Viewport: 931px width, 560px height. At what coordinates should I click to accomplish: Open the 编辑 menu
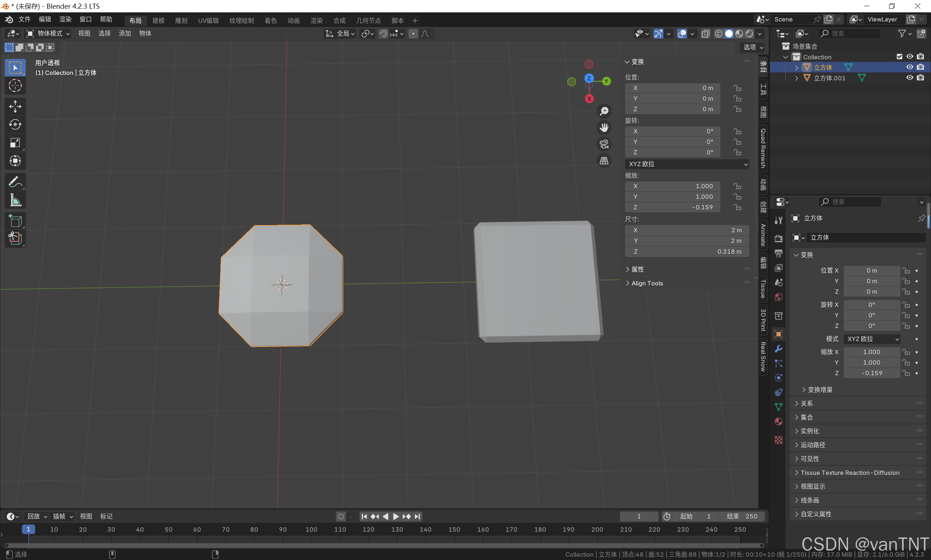(x=44, y=19)
